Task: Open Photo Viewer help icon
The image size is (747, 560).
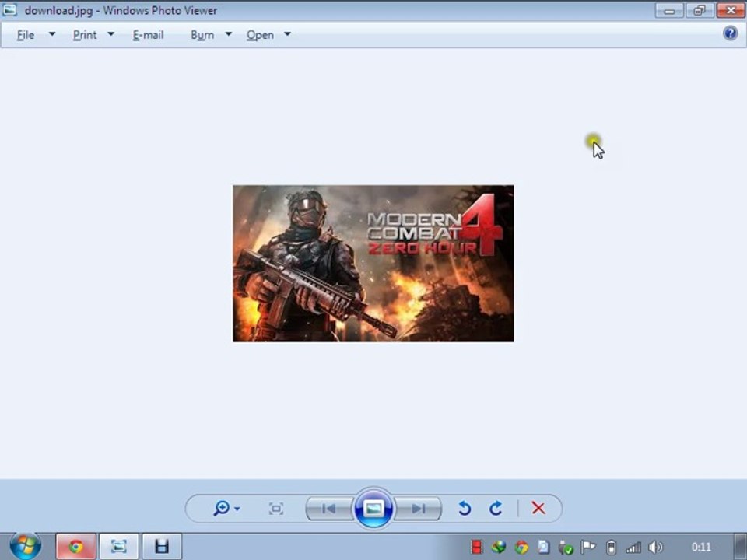Action: (730, 33)
